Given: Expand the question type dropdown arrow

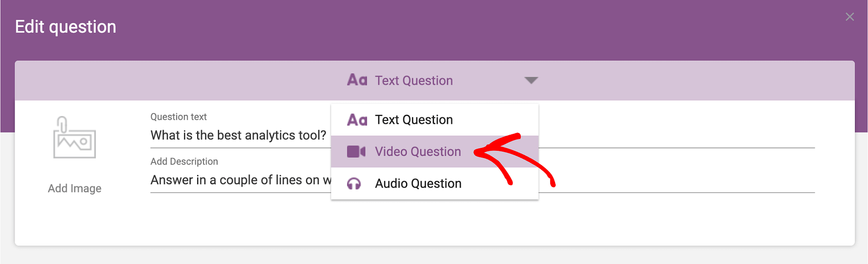Looking at the screenshot, I should (531, 80).
